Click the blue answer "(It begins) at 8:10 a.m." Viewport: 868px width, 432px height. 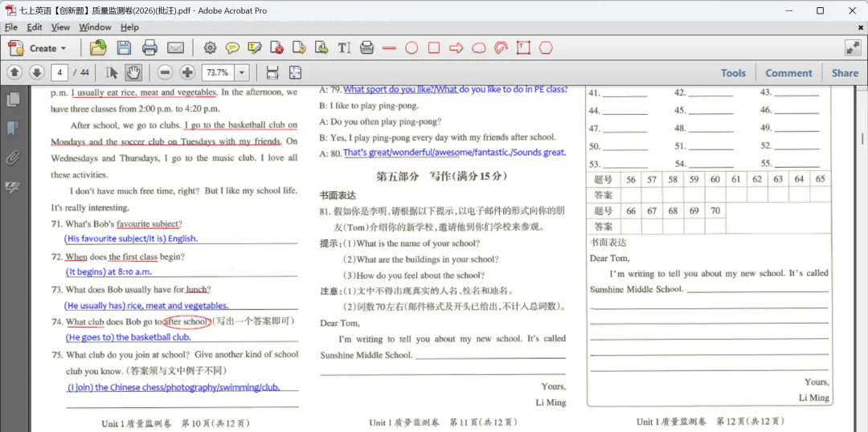(108, 271)
